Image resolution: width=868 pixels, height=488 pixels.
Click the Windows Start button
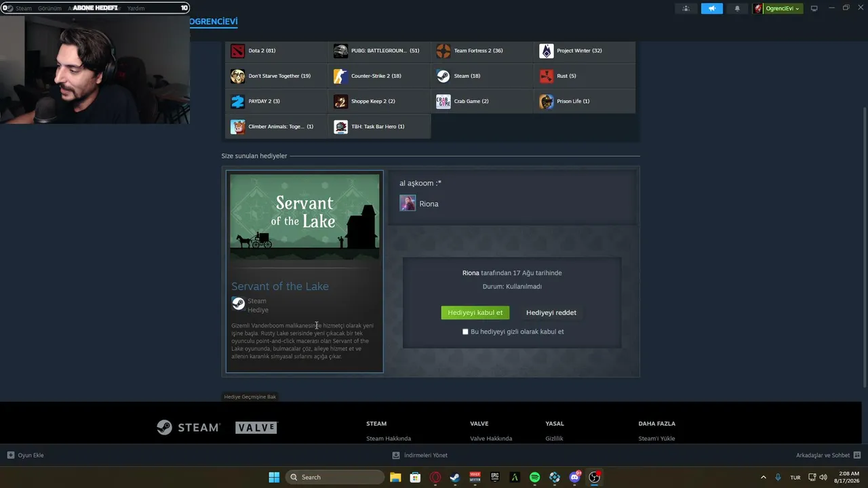click(274, 477)
